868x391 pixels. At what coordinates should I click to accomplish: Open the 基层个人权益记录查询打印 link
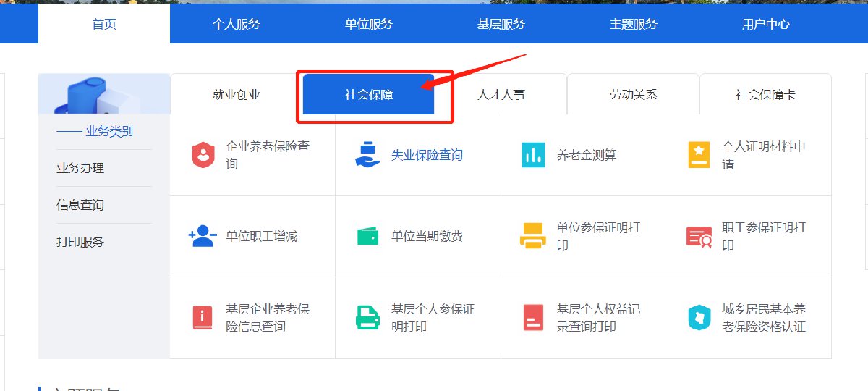coord(598,318)
